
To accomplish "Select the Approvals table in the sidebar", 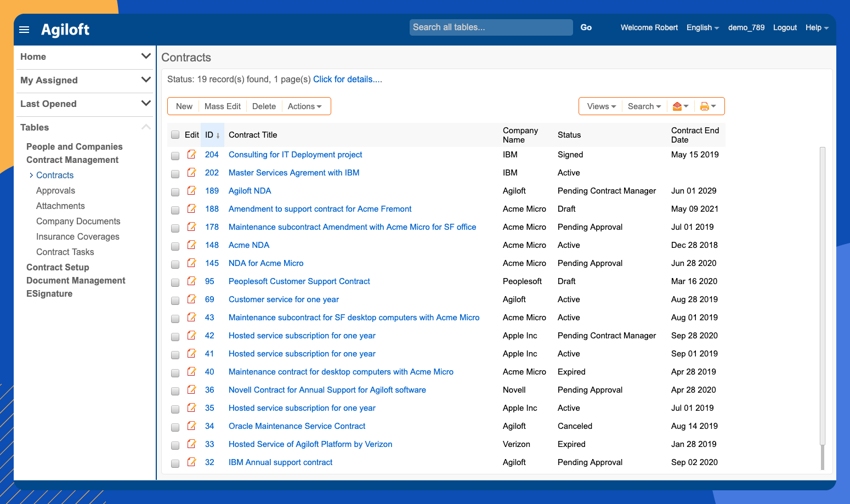I will (55, 190).
